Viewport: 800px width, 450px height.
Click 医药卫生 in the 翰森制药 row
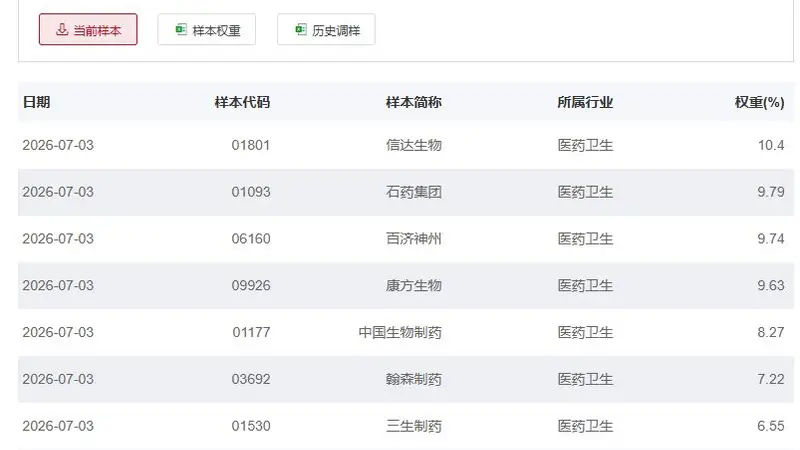pyautogui.click(x=585, y=380)
